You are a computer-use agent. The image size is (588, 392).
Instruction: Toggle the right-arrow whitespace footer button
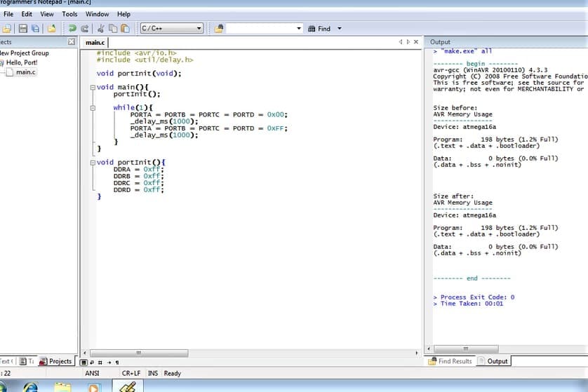[x=109, y=363]
